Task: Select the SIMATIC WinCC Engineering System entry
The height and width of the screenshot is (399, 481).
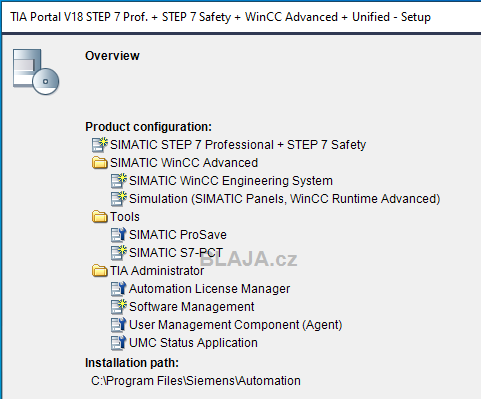Action: (231, 181)
